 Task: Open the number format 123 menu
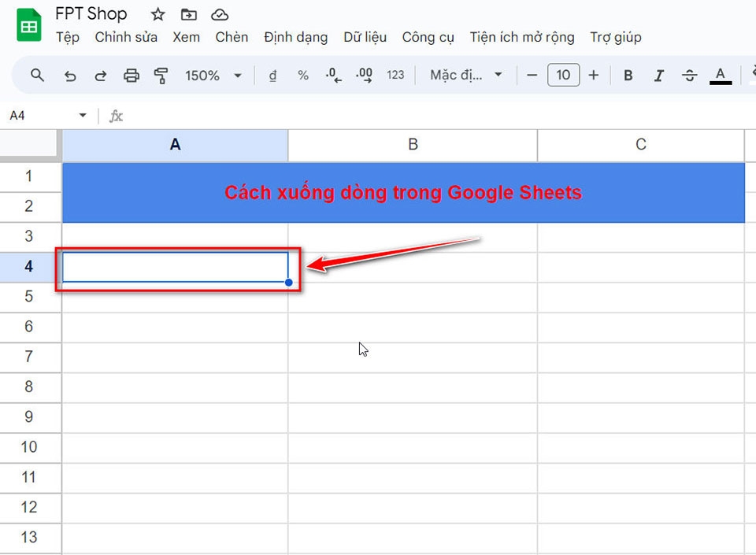[395, 75]
